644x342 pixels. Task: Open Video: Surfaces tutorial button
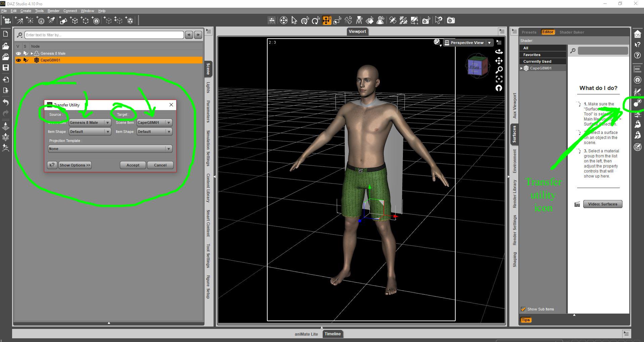[603, 204]
